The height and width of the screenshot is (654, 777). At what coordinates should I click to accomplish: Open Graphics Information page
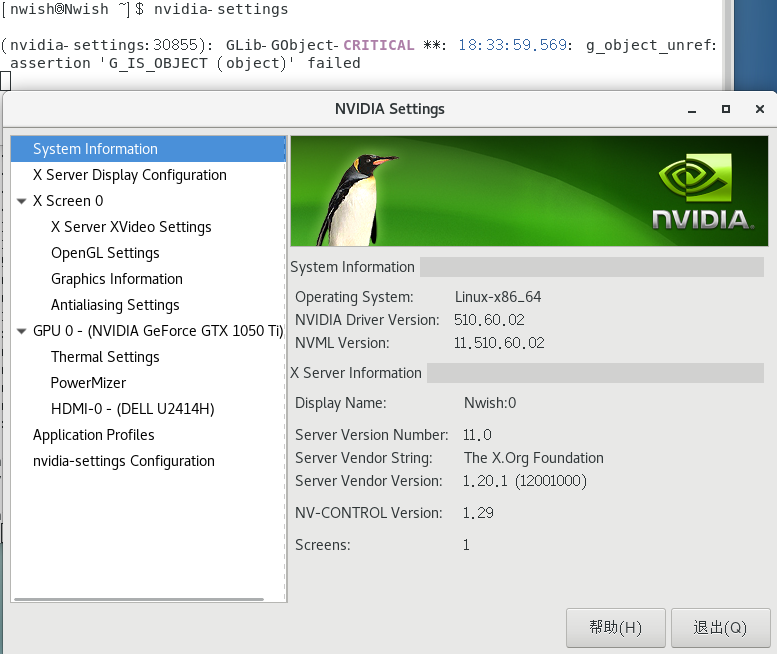[117, 279]
